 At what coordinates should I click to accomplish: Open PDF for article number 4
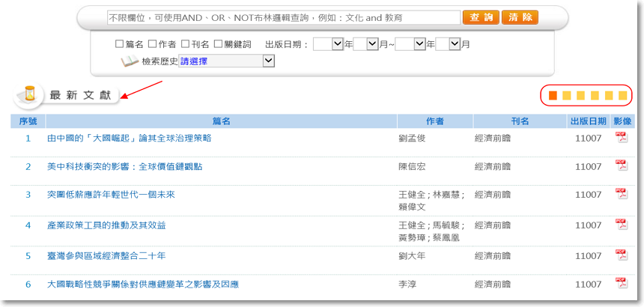pyautogui.click(x=621, y=224)
